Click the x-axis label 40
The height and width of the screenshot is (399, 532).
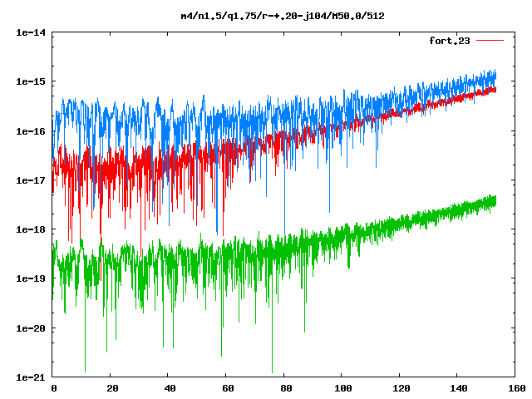170,388
